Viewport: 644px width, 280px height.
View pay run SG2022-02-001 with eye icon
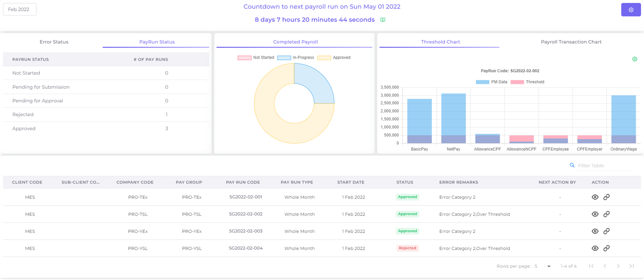point(595,197)
